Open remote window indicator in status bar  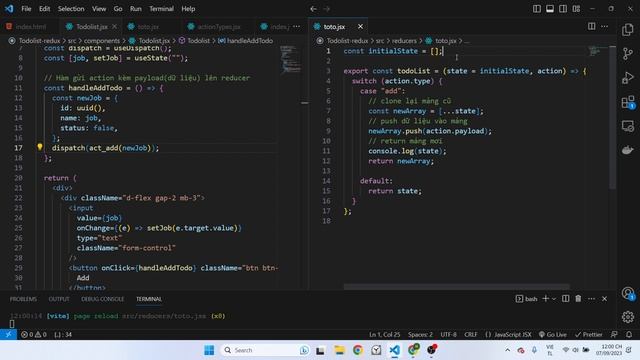pos(8,334)
